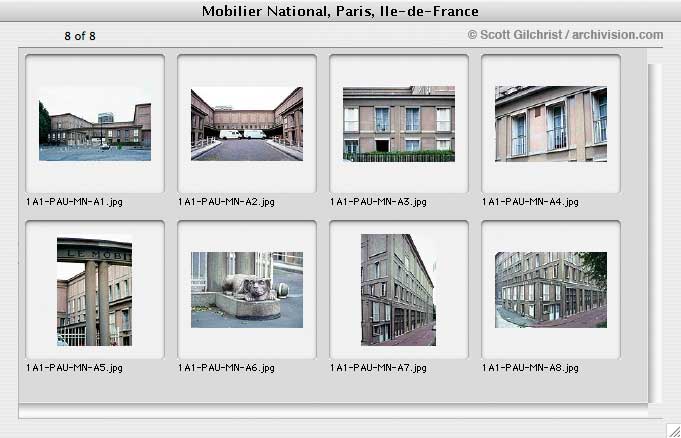Click the window title Mobilier National, Paris

pyautogui.click(x=340, y=11)
